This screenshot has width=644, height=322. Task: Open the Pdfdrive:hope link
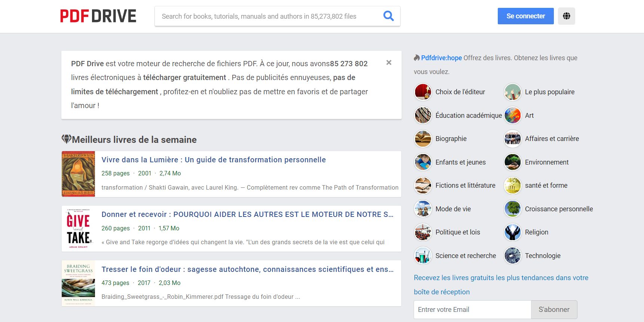(x=441, y=58)
